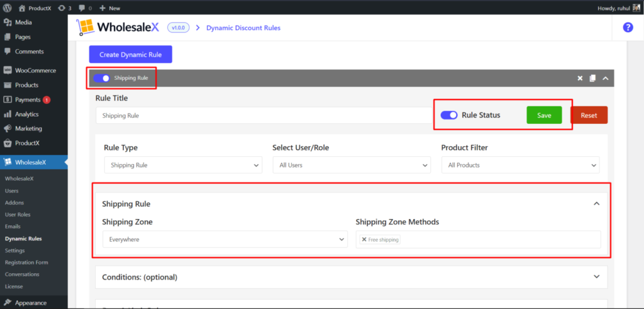Image resolution: width=644 pixels, height=309 pixels.
Task: Delete the Shipping Rule with X icon
Action: pos(580,78)
